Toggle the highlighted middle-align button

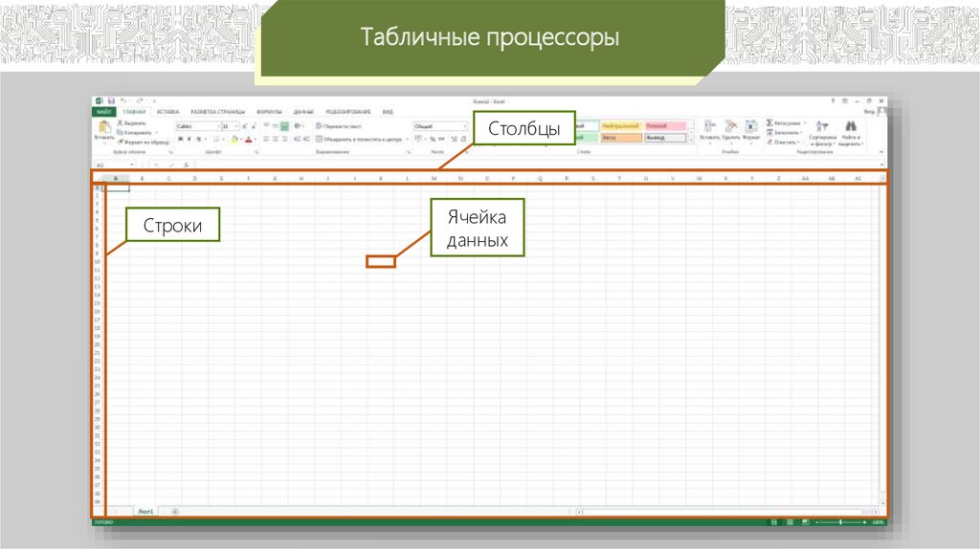[284, 126]
